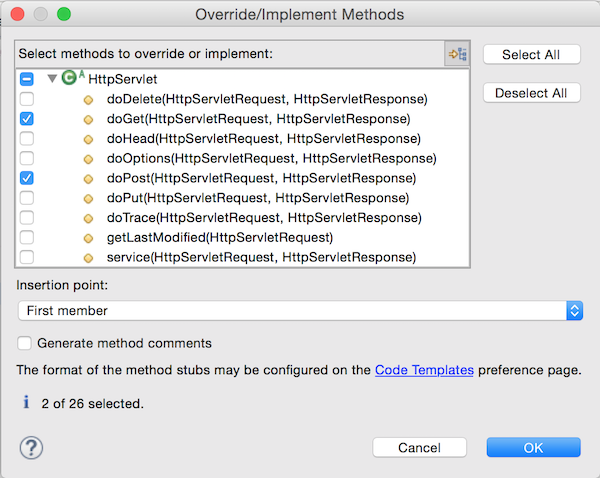Open the help question mark icon
The height and width of the screenshot is (478, 600).
30,447
